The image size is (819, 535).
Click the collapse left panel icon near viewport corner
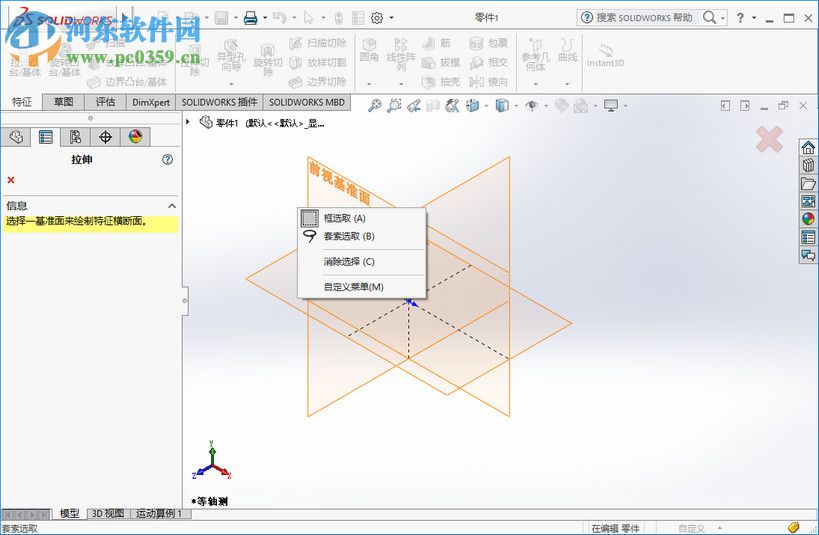(x=725, y=106)
